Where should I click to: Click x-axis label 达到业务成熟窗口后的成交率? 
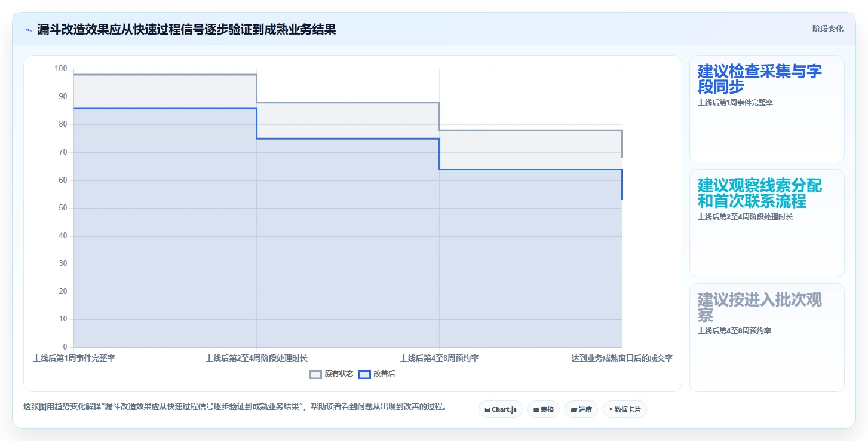[x=622, y=358]
